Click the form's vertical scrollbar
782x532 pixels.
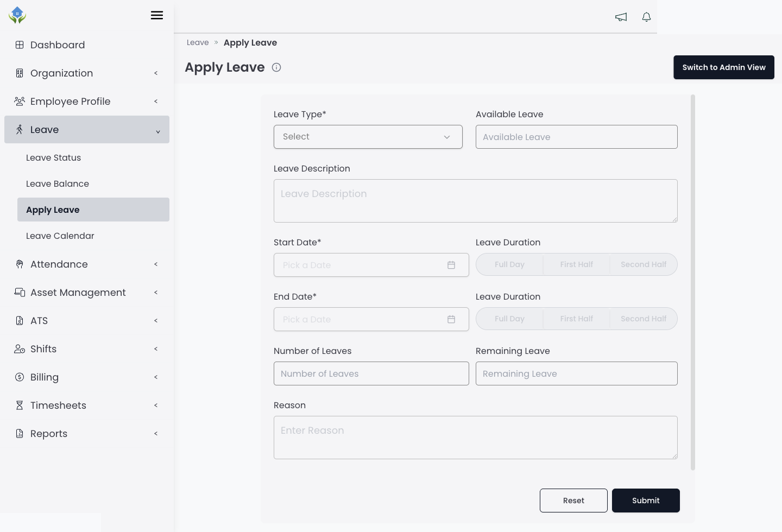click(x=693, y=282)
